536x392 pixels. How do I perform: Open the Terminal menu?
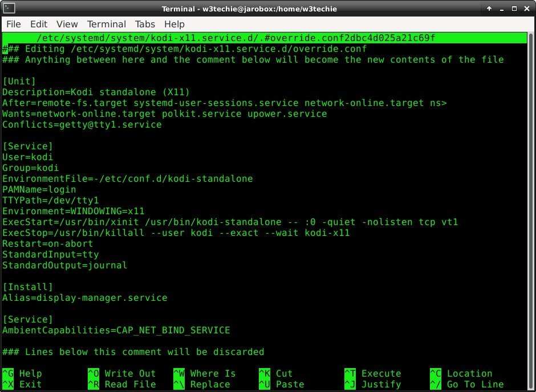[106, 24]
